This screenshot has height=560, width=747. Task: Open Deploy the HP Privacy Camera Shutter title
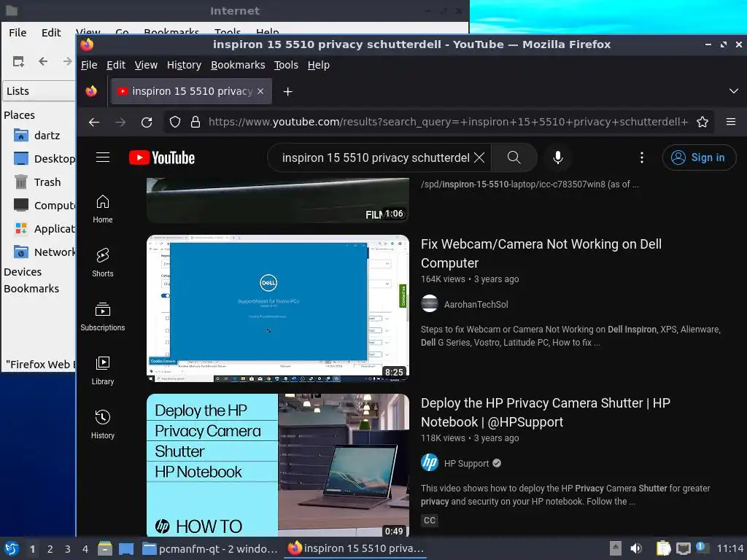pyautogui.click(x=545, y=413)
